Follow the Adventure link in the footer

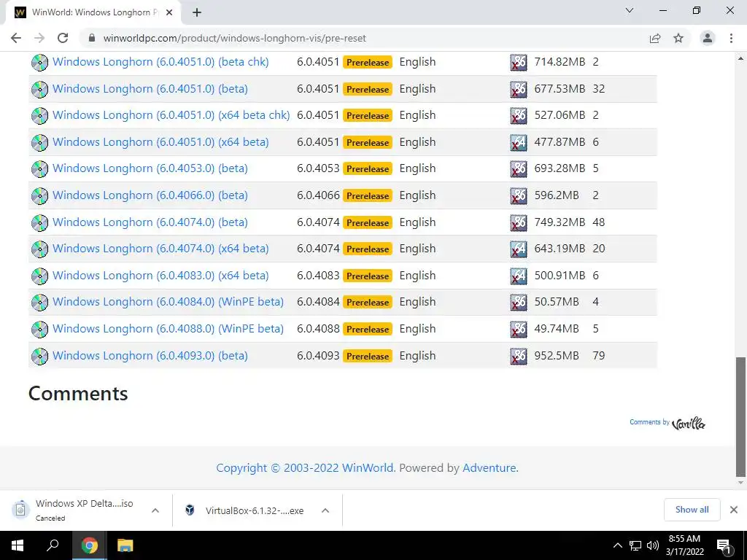point(490,468)
